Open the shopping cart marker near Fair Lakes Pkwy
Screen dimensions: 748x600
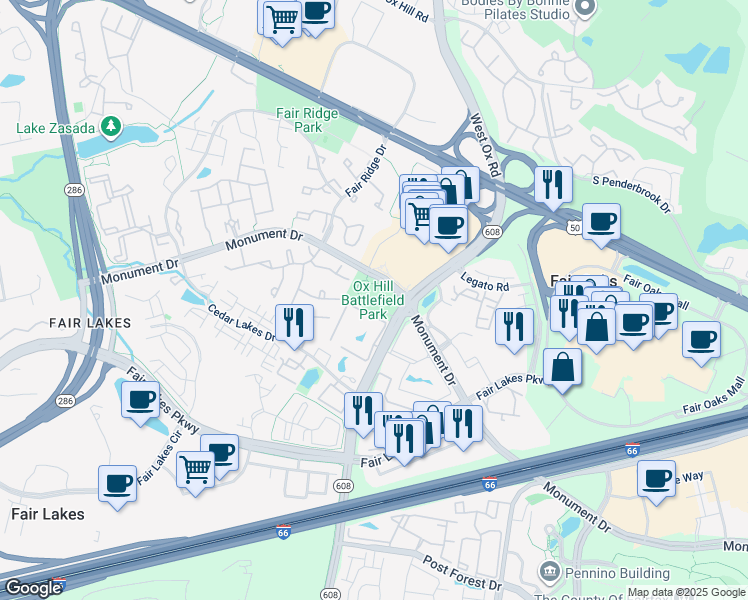[x=195, y=468]
